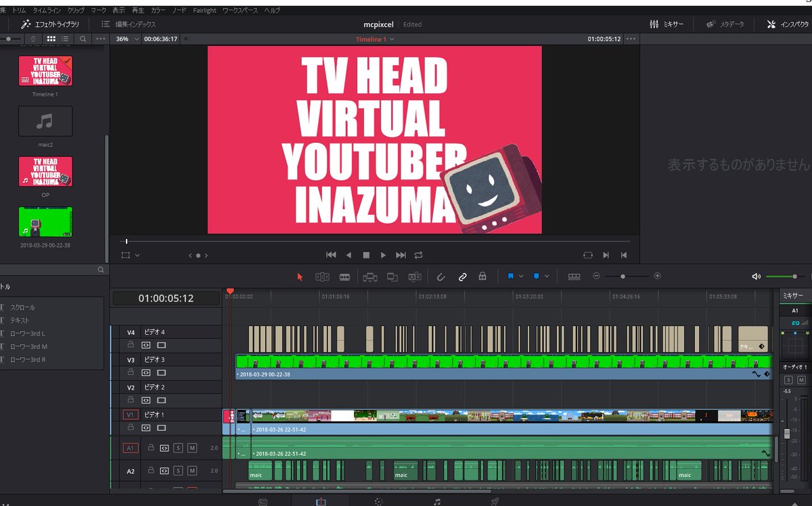This screenshot has width=812, height=506.
Task: Open the カラー menu
Action: 158,11
